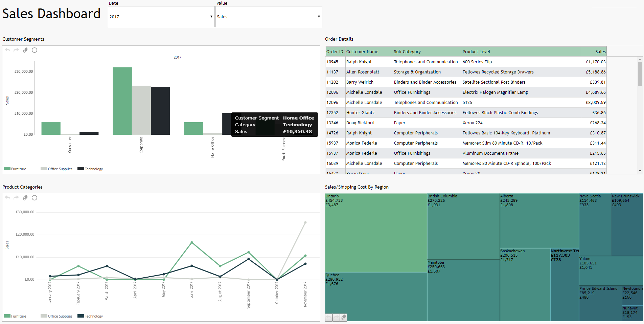Undo the last action in Customer Segments chart

[x=7, y=50]
